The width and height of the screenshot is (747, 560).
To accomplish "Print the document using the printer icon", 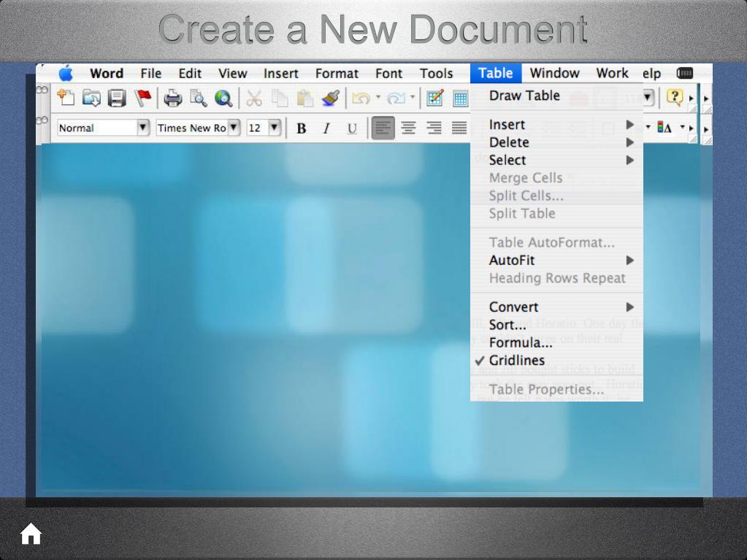I will [172, 98].
